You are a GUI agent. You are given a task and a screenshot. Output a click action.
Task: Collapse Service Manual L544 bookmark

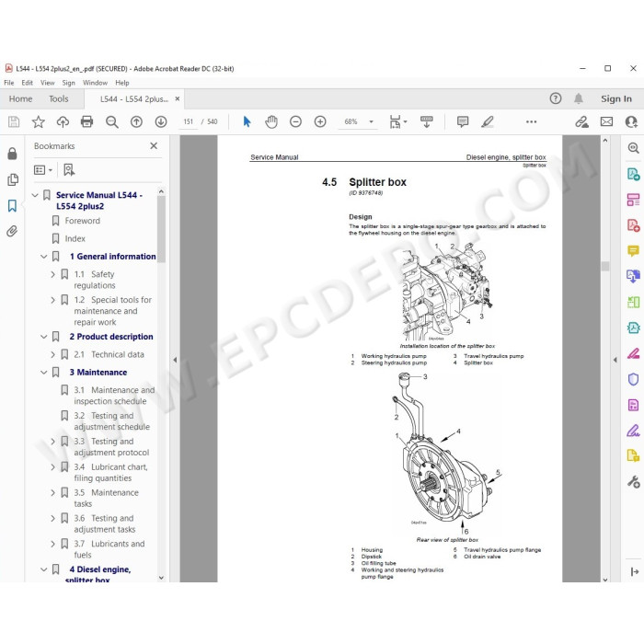point(35,195)
